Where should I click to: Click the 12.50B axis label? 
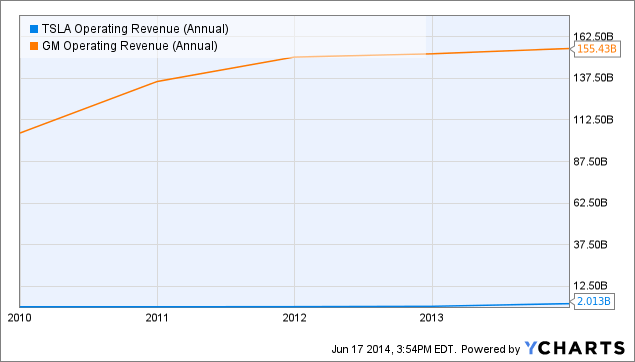pyautogui.click(x=590, y=285)
